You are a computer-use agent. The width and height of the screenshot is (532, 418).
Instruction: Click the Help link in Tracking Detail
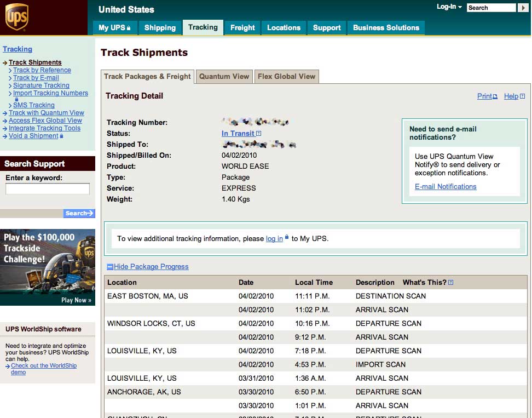(x=511, y=96)
